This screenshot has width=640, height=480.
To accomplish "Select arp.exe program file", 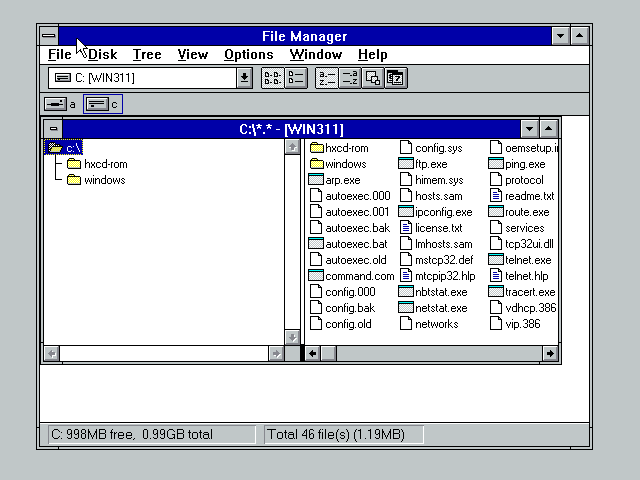I will 334,180.
